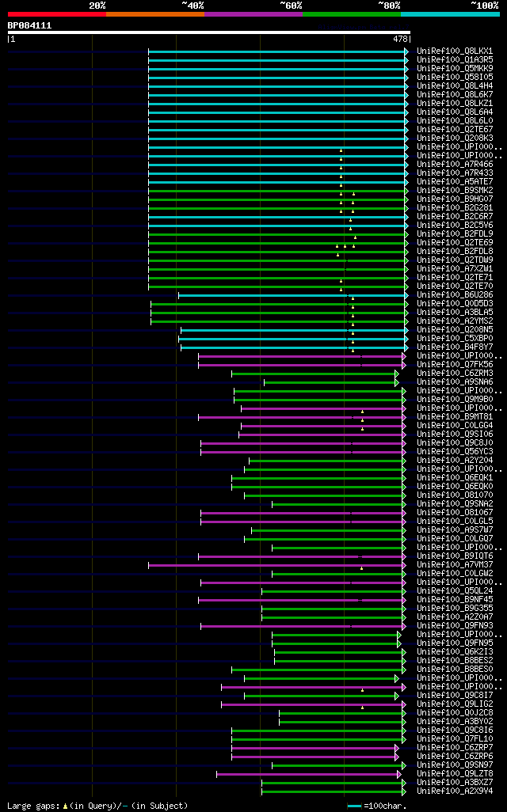The width and height of the screenshot is (507, 812).
Task: Open hit label UniRef100_Q0D5D3
Action: point(455,303)
